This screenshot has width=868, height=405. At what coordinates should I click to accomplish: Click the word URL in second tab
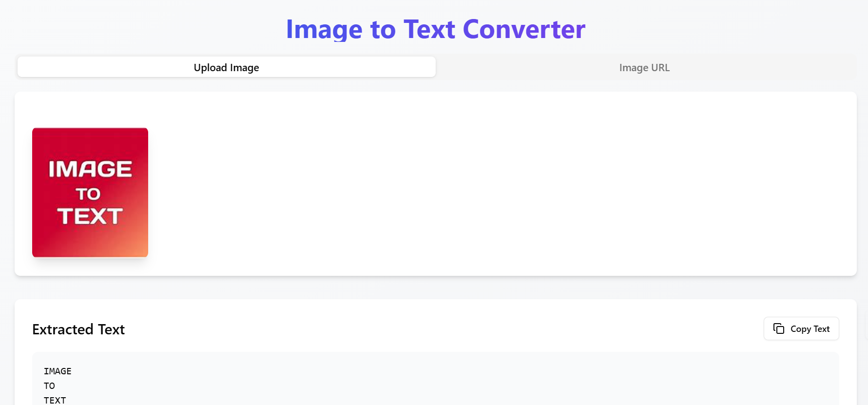tap(660, 67)
